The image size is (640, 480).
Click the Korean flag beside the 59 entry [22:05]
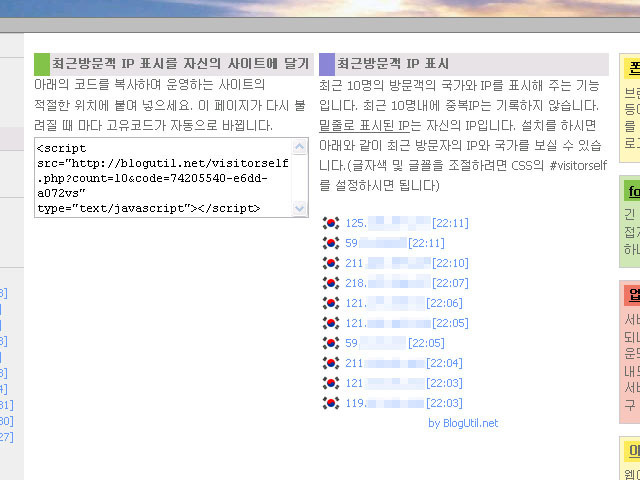[331, 343]
